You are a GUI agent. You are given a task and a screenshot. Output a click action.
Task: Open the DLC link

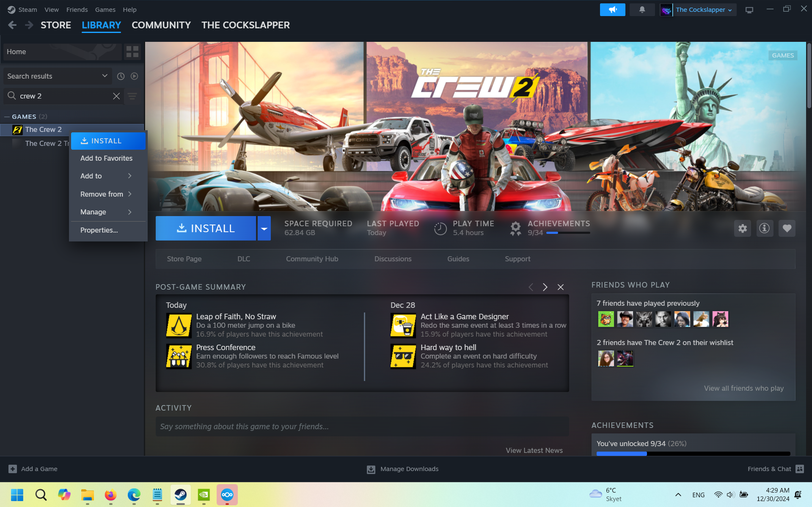click(x=244, y=259)
